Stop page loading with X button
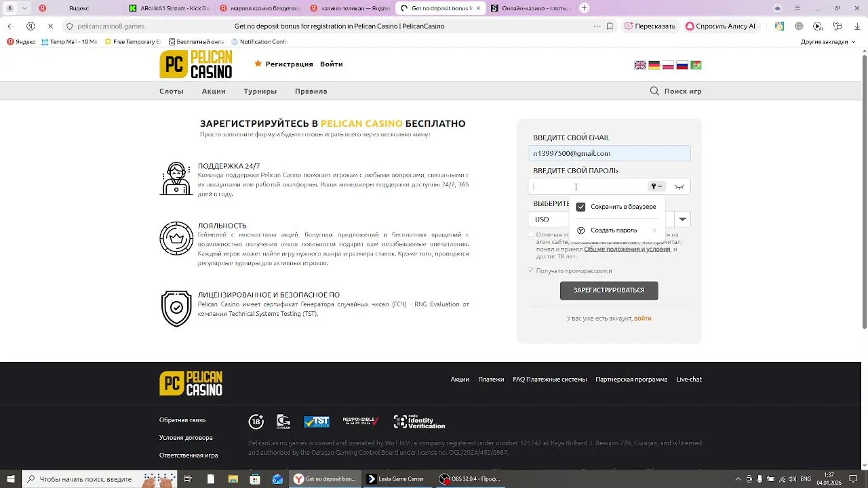 point(50,26)
